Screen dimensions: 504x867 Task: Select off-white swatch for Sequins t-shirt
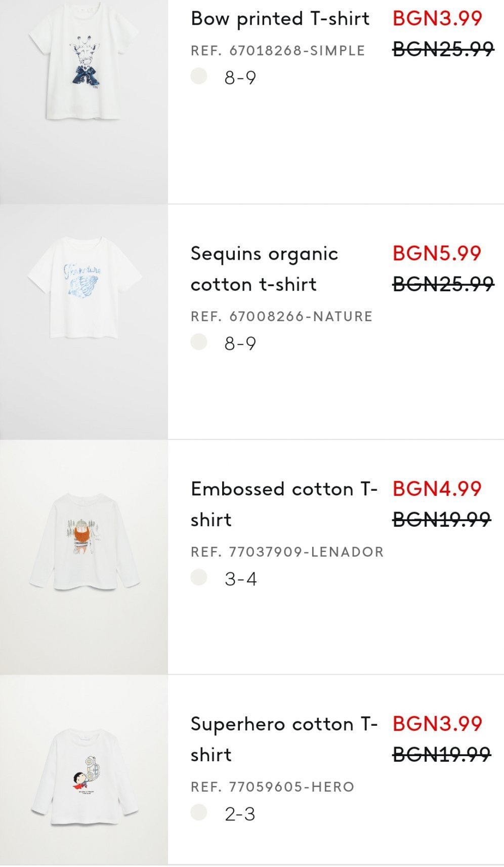pyautogui.click(x=199, y=342)
